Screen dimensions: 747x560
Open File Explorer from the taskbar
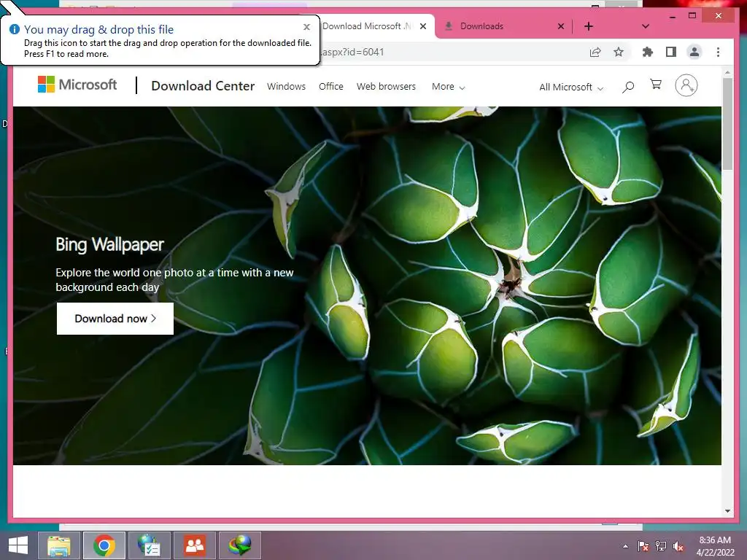point(59,545)
